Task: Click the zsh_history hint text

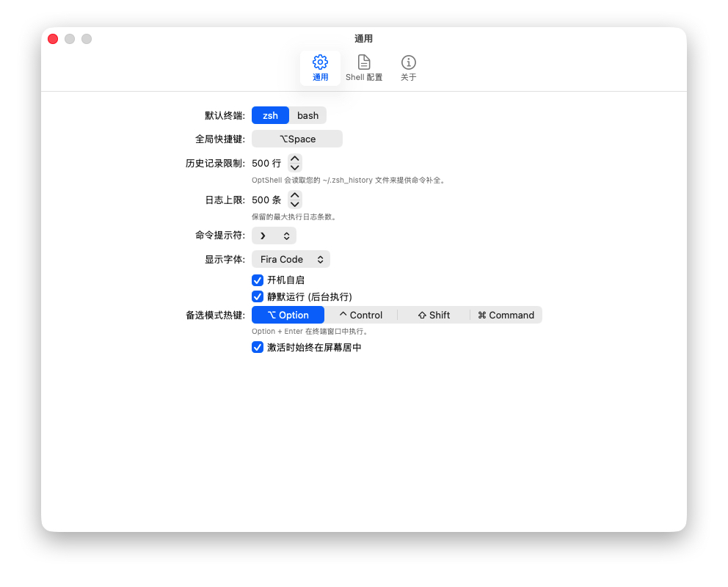Action: [x=349, y=180]
